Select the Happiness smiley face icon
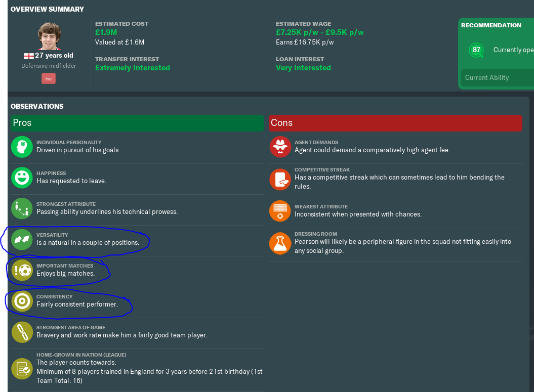This screenshot has height=392, width=534. tap(22, 178)
